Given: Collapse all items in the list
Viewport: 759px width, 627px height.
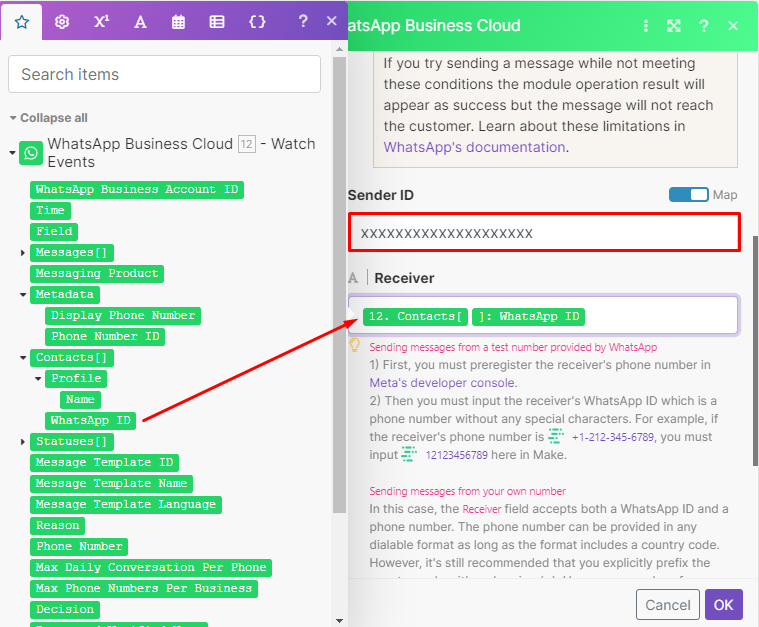Looking at the screenshot, I should (x=48, y=118).
